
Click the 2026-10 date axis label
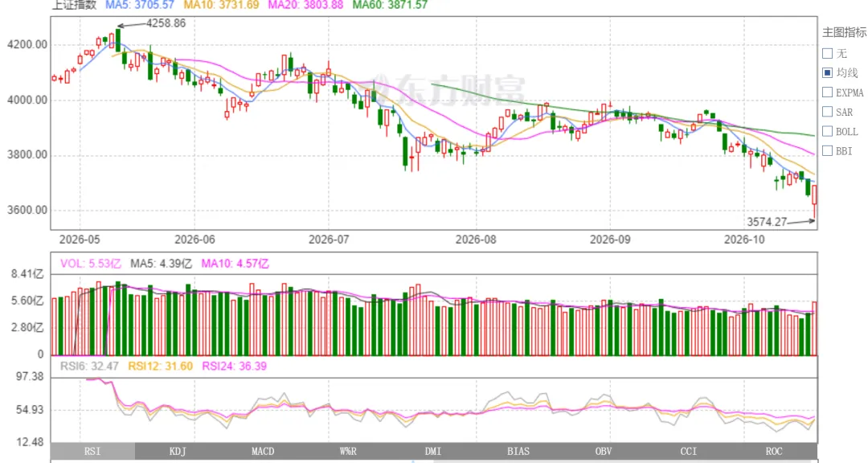tap(744, 240)
